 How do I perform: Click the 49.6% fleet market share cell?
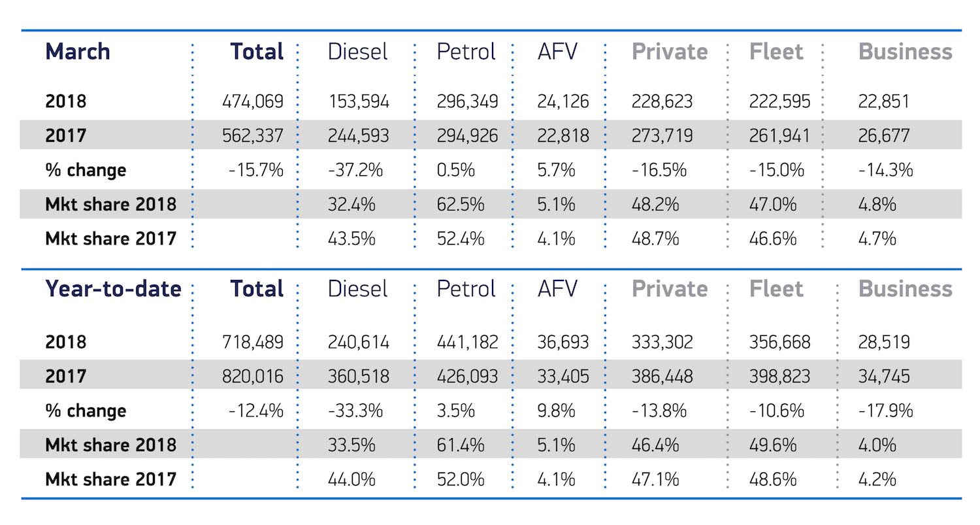[773, 445]
